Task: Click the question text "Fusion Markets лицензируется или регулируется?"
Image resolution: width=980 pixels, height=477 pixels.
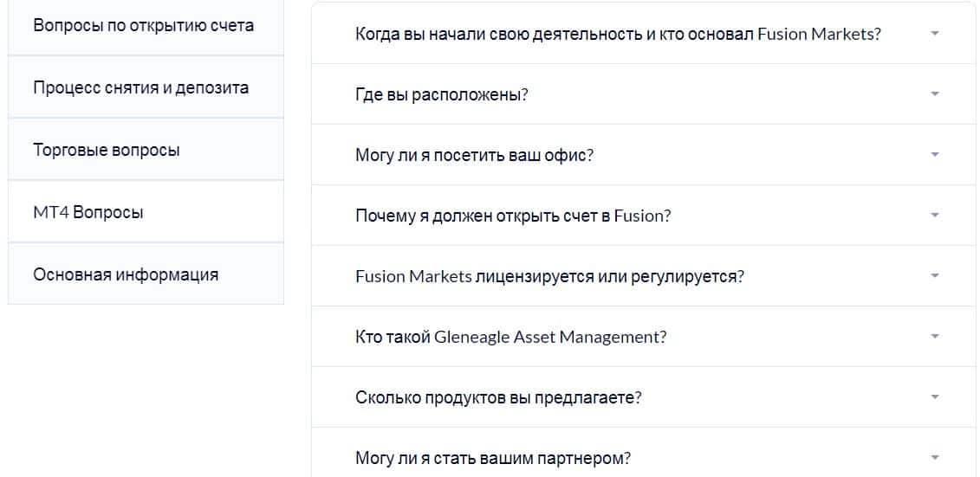Action: click(550, 276)
